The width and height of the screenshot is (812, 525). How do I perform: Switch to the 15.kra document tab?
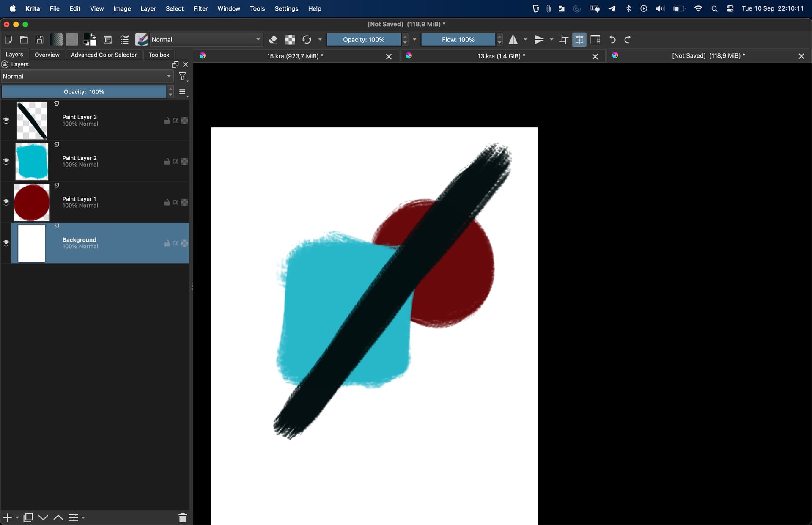(295, 56)
